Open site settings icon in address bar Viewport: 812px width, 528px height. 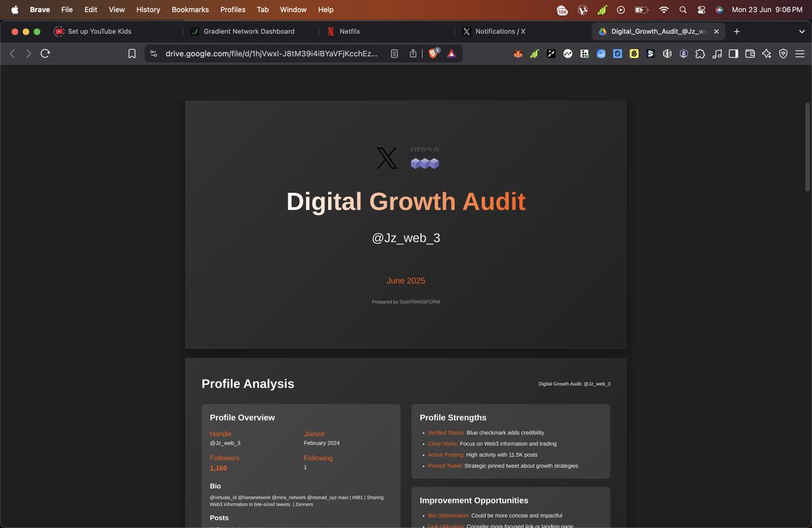pyautogui.click(x=154, y=53)
